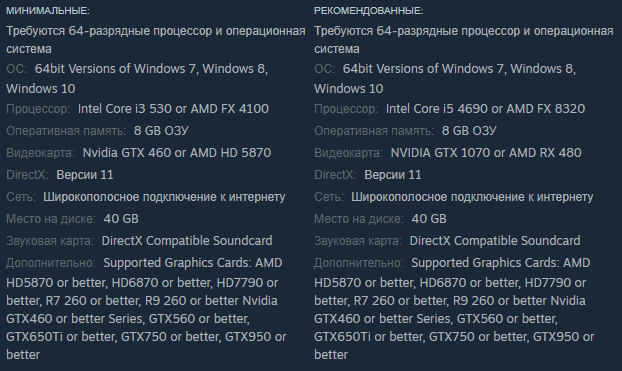Screen dimensions: 622x371
Task: Click the minimum Место на диске 40 GB value
Action: [121, 219]
